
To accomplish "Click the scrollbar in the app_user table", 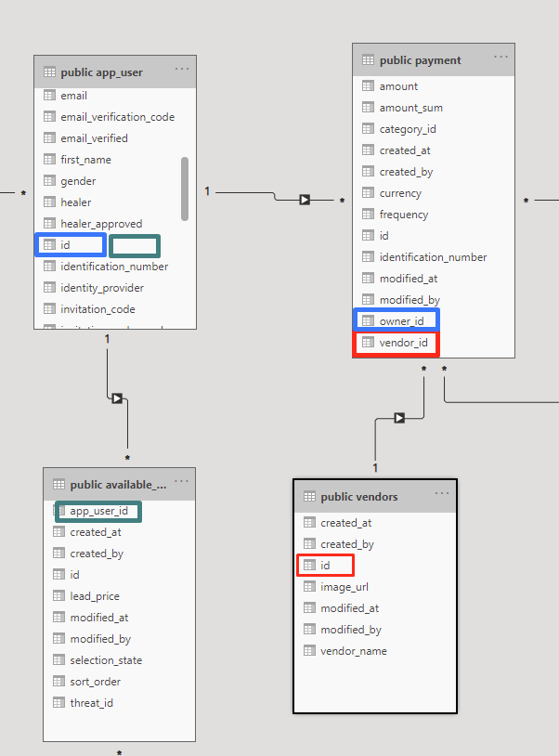I will [185, 189].
